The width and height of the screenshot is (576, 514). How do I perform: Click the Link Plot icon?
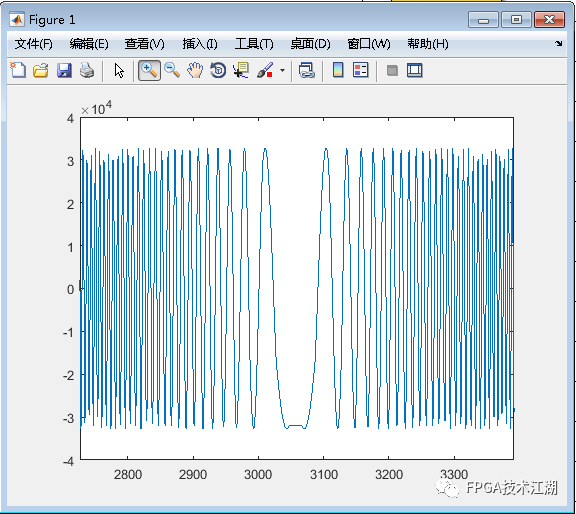(x=307, y=70)
